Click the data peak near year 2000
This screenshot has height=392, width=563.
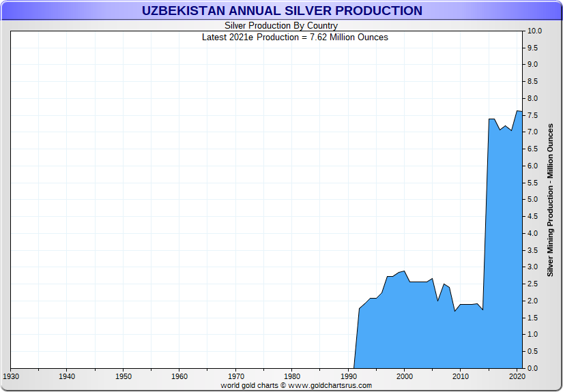[x=404, y=271]
